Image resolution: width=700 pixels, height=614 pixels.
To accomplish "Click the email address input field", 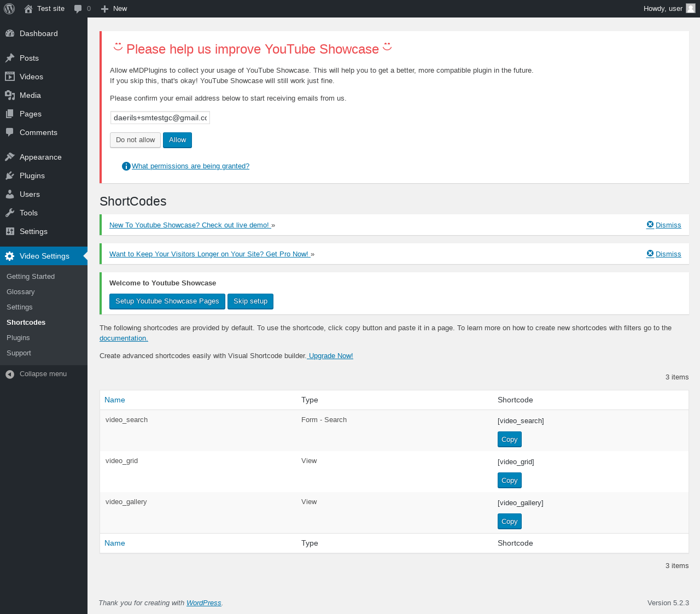I will click(160, 118).
